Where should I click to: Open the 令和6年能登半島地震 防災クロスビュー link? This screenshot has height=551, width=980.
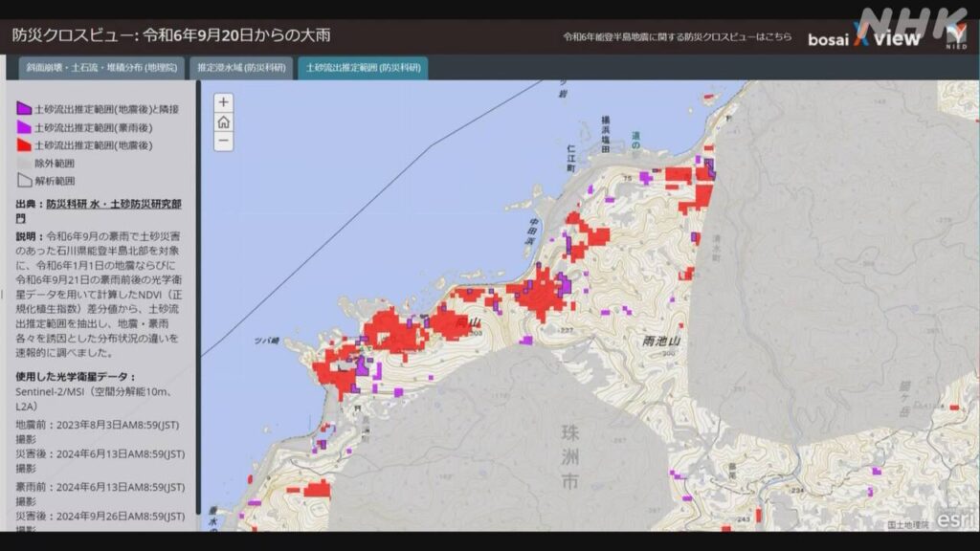[677, 37]
